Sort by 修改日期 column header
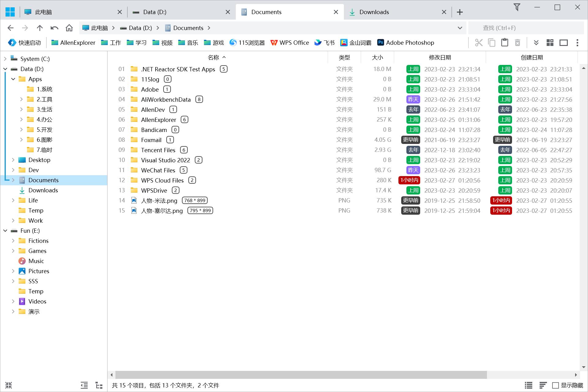 click(440, 57)
